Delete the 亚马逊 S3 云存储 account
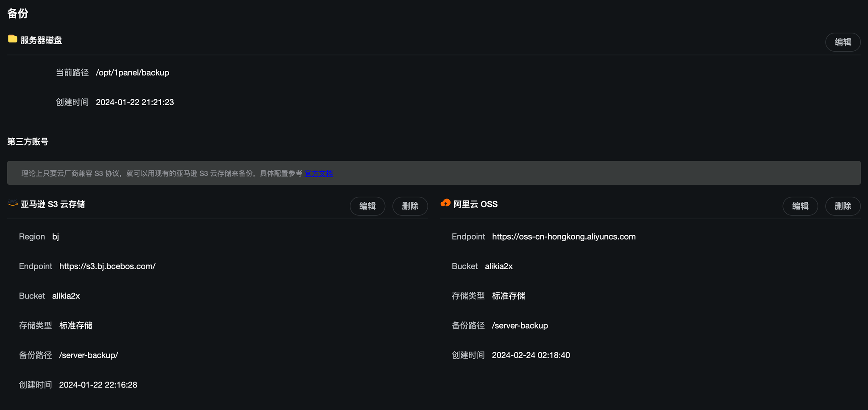 pos(409,206)
